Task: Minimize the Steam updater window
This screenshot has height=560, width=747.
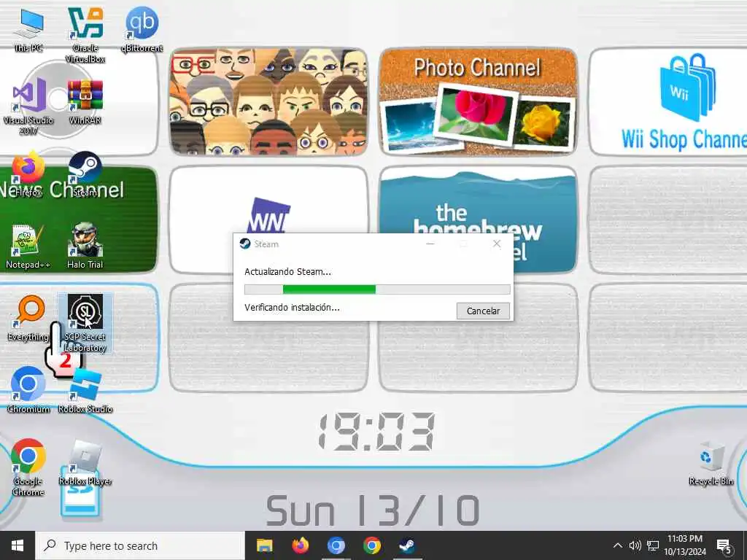Action: point(430,244)
